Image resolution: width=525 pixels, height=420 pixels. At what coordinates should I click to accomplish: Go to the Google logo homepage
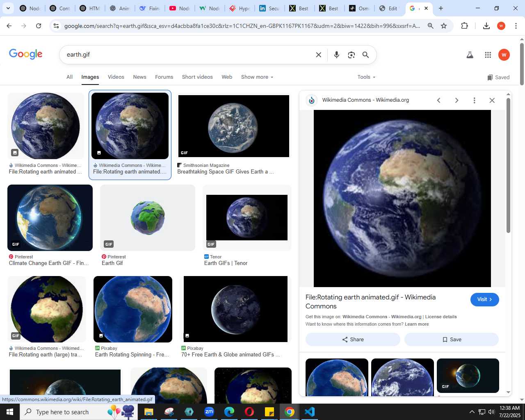pyautogui.click(x=26, y=54)
